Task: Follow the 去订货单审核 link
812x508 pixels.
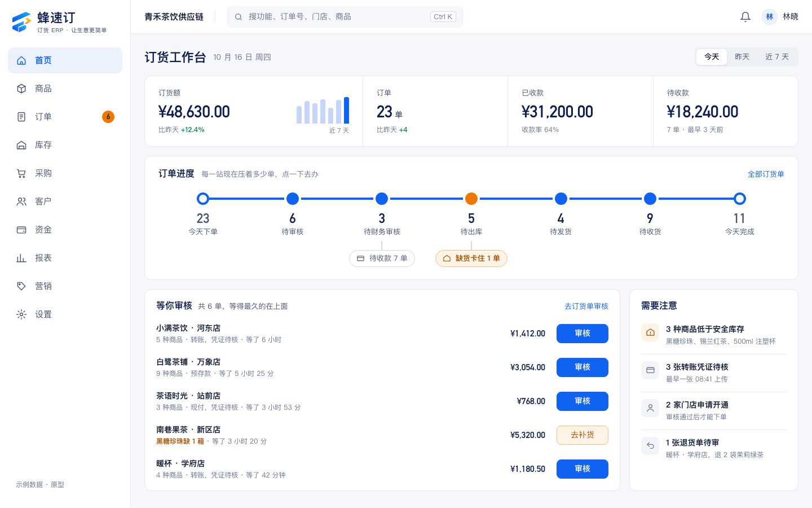Action: (x=586, y=306)
